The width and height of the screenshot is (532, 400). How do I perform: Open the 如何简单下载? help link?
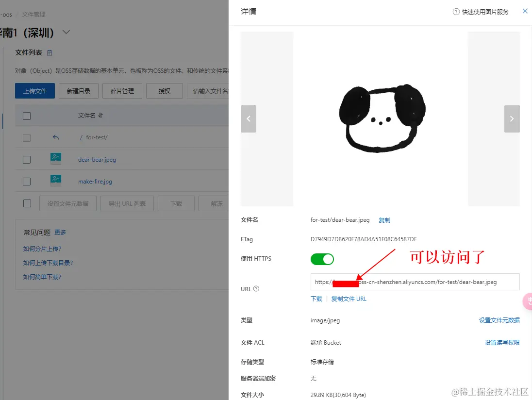pyautogui.click(x=42, y=277)
